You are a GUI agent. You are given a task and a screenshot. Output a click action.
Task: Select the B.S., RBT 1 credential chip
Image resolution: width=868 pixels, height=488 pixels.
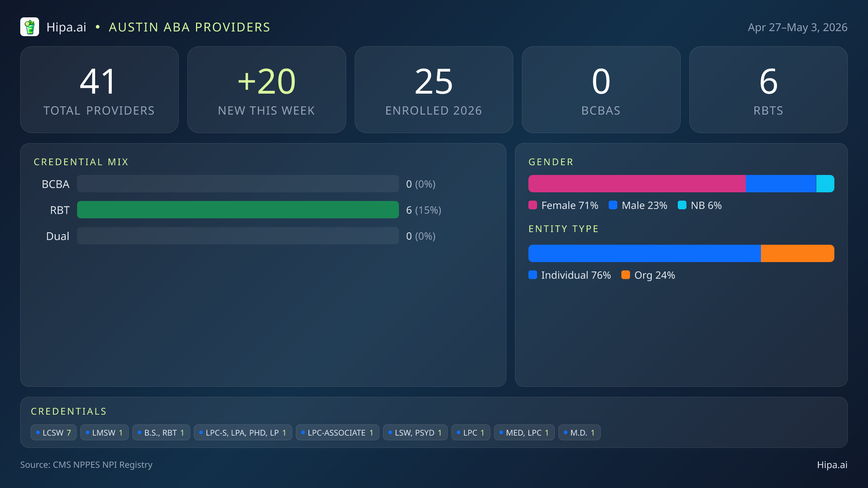161,432
